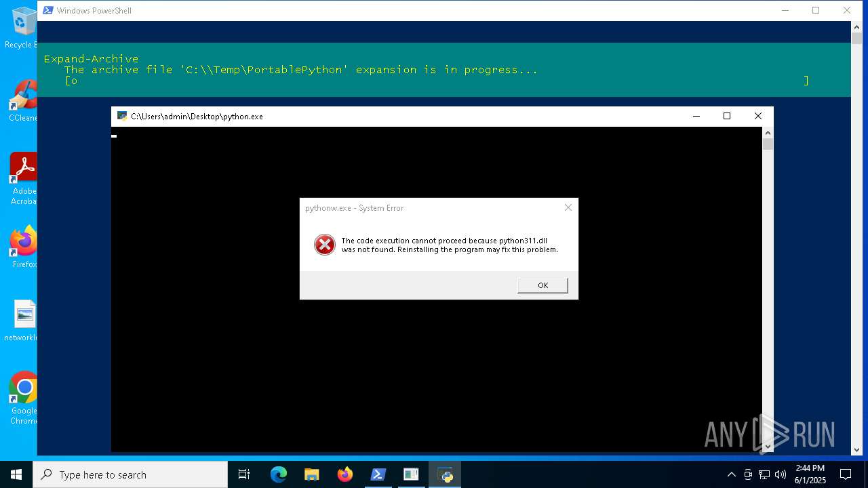Click the 'Expand-Archive' progress text in PowerShell
This screenshot has height=488, width=868.
[91, 59]
